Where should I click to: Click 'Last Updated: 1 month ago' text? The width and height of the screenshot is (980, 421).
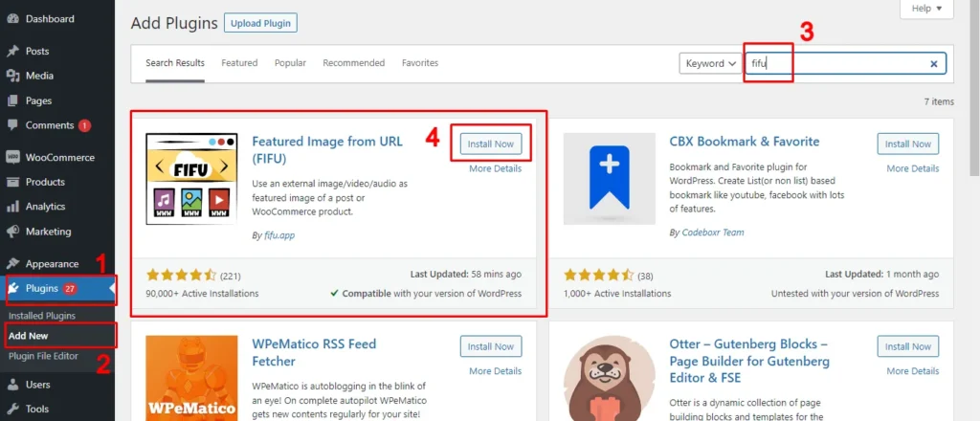point(881,275)
